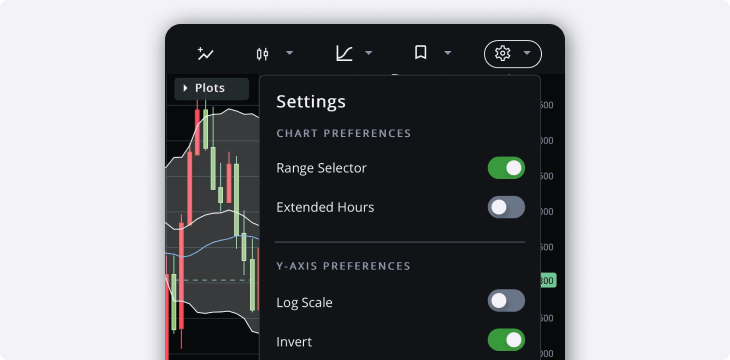Click the Range Selector label
This screenshot has height=360, width=730.
pos(321,168)
